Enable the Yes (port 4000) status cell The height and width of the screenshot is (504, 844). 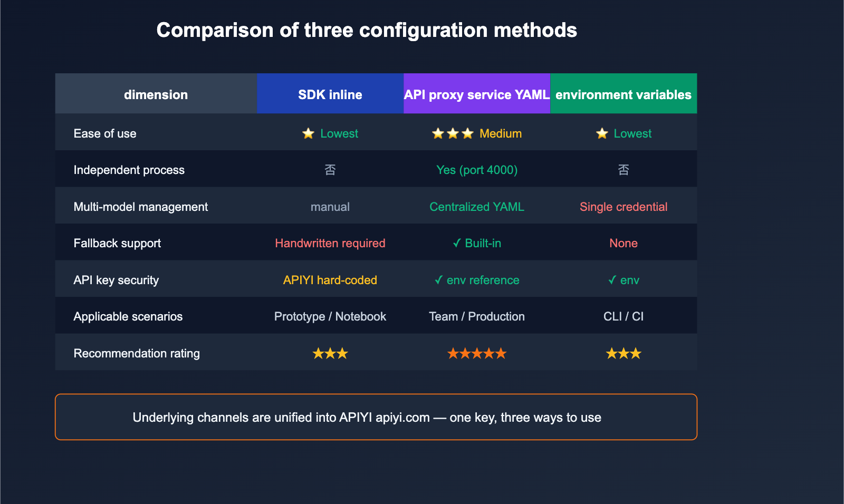click(x=476, y=170)
